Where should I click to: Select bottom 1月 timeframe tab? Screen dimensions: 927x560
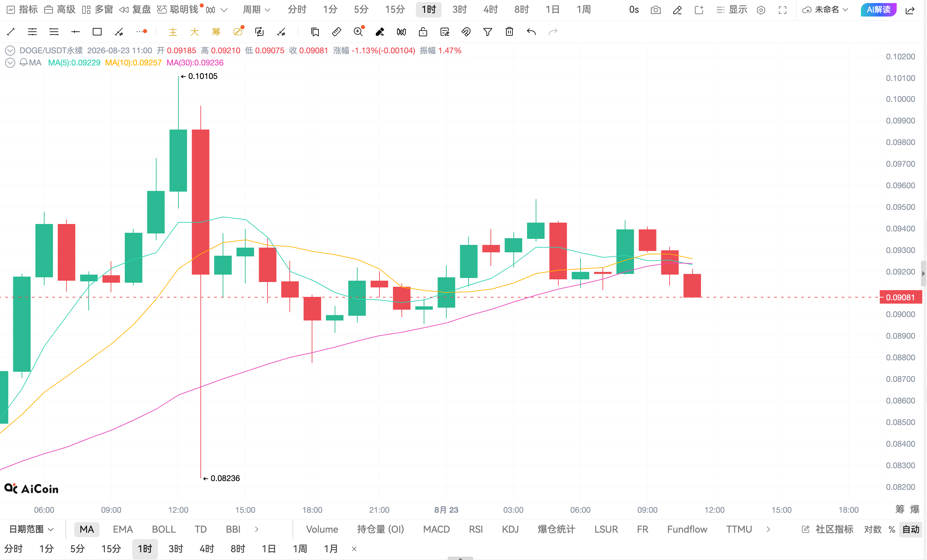pyautogui.click(x=331, y=549)
